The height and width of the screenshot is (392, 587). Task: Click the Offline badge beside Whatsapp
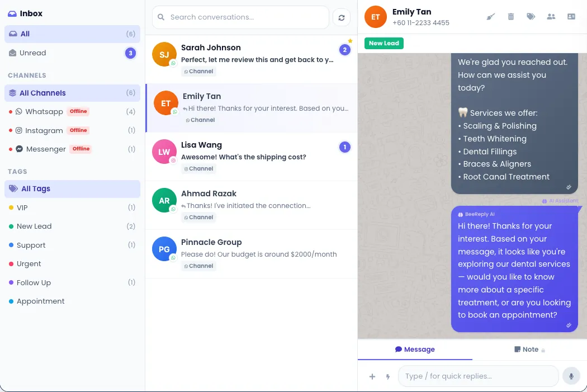(x=78, y=112)
